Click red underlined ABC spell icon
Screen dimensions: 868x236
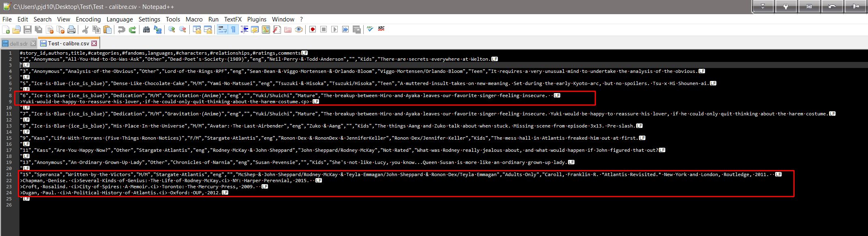coord(381,29)
